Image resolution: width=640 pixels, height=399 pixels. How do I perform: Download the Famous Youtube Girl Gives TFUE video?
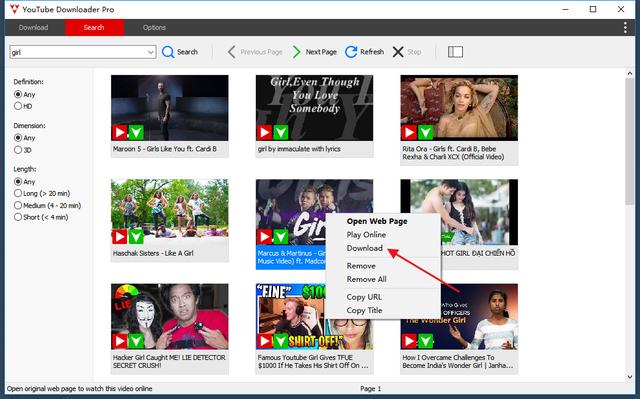(x=280, y=341)
